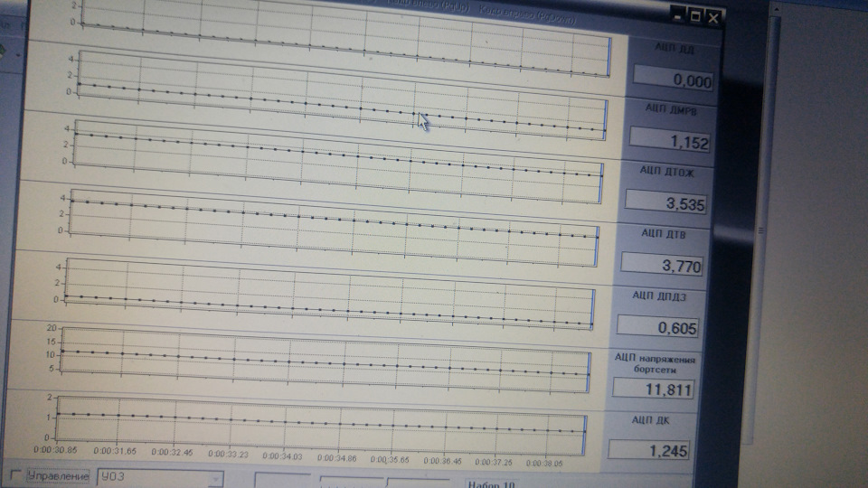
Task: Click inside the АЦП ДК graph
Action: (322, 426)
